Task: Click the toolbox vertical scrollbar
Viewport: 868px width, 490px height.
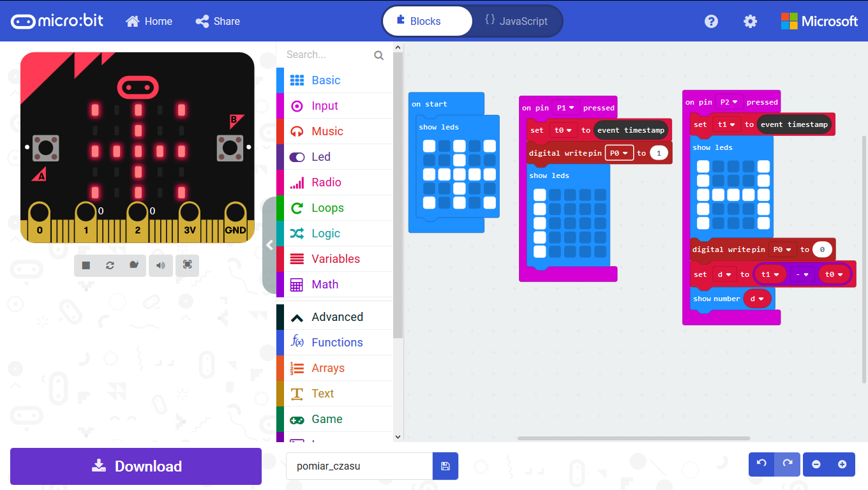Action: [398, 195]
